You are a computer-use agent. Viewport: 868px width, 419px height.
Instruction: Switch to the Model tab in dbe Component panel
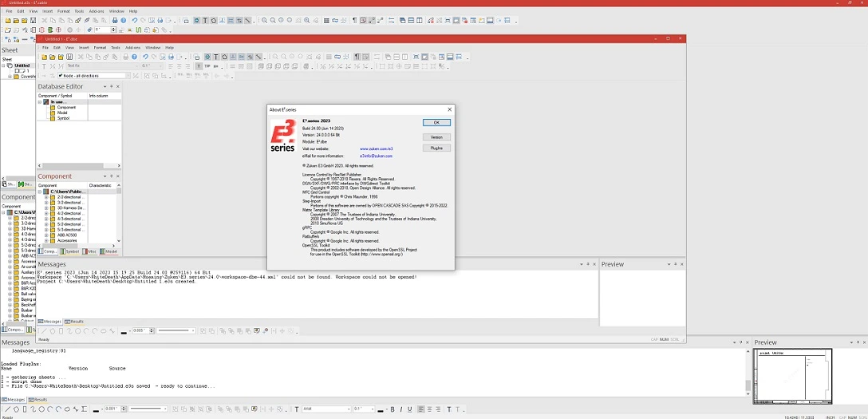108,251
